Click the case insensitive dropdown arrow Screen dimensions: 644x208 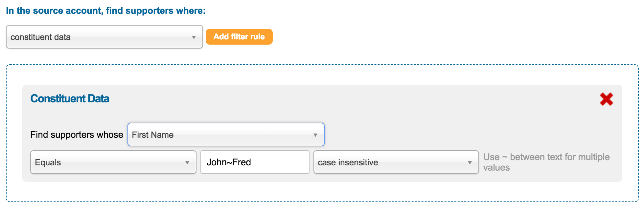click(x=470, y=162)
